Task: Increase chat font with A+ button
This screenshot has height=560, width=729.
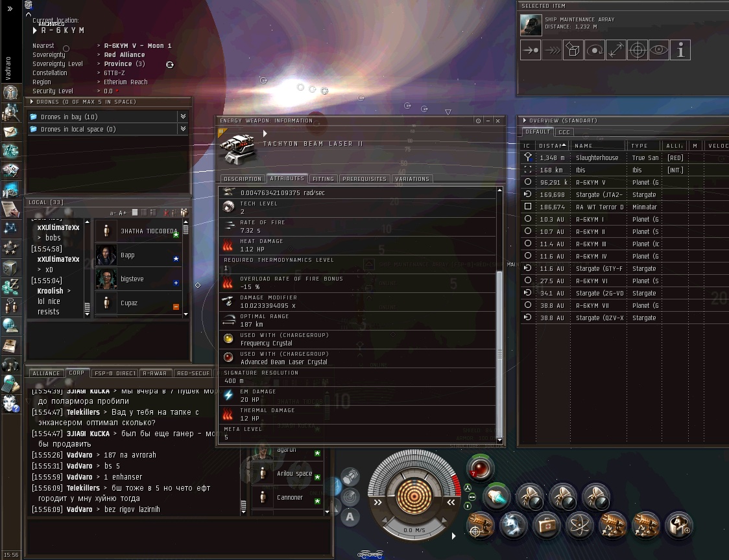Action: pyautogui.click(x=123, y=213)
